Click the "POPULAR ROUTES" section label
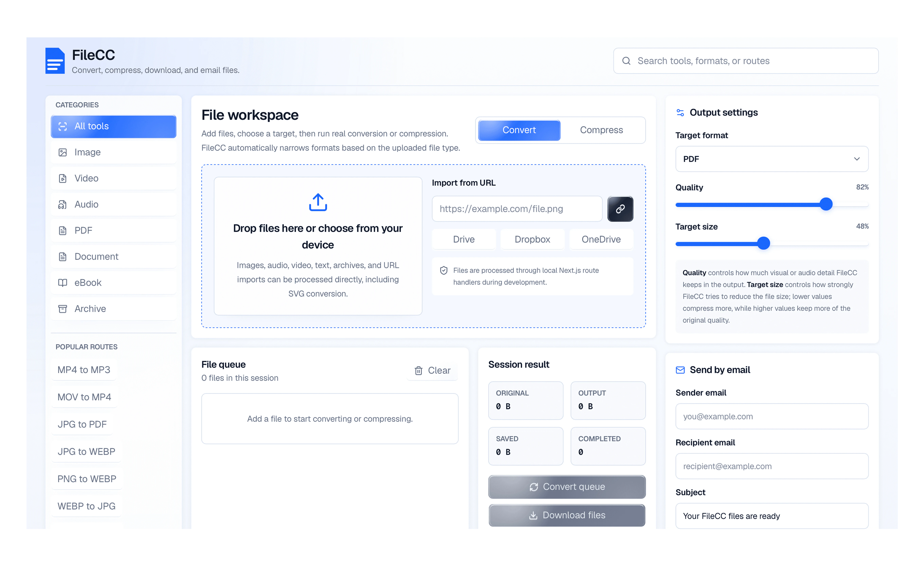 click(87, 347)
